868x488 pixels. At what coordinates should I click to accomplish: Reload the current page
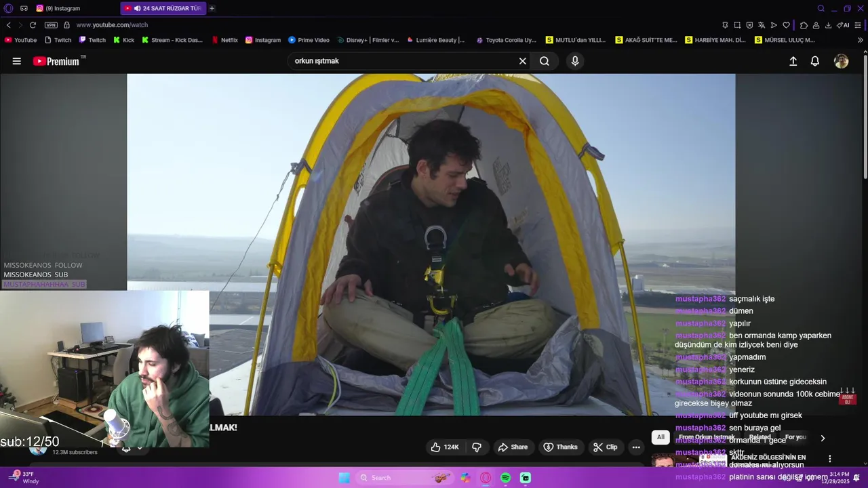[x=32, y=25]
